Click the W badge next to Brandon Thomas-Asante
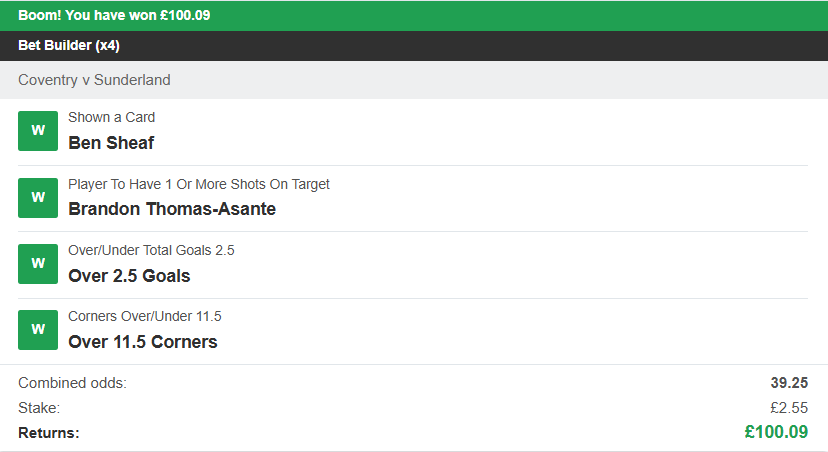828x452 pixels. coord(38,198)
